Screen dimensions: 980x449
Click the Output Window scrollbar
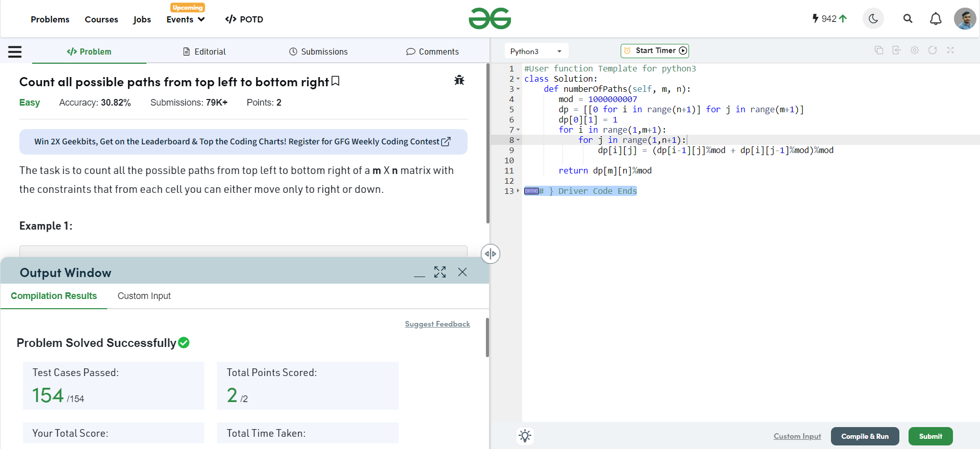click(x=487, y=337)
